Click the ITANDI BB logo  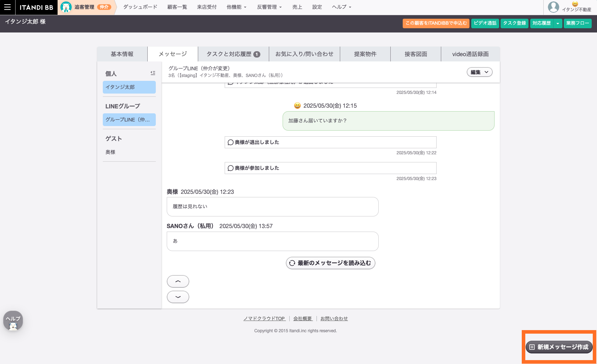click(36, 7)
